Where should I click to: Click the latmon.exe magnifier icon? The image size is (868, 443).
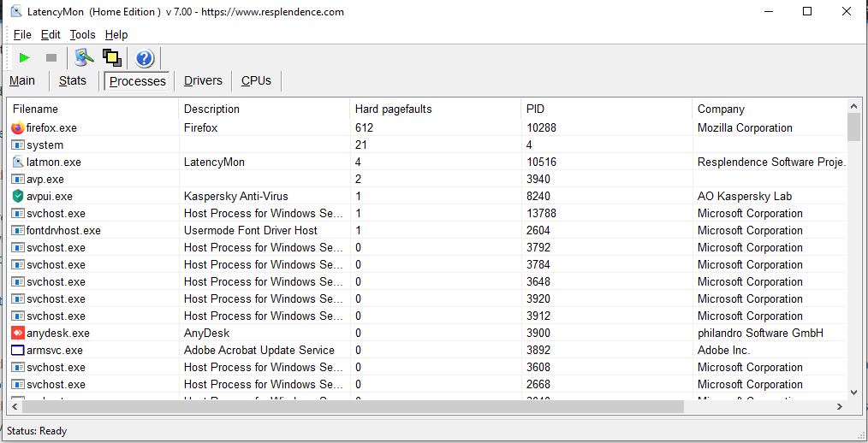[18, 162]
